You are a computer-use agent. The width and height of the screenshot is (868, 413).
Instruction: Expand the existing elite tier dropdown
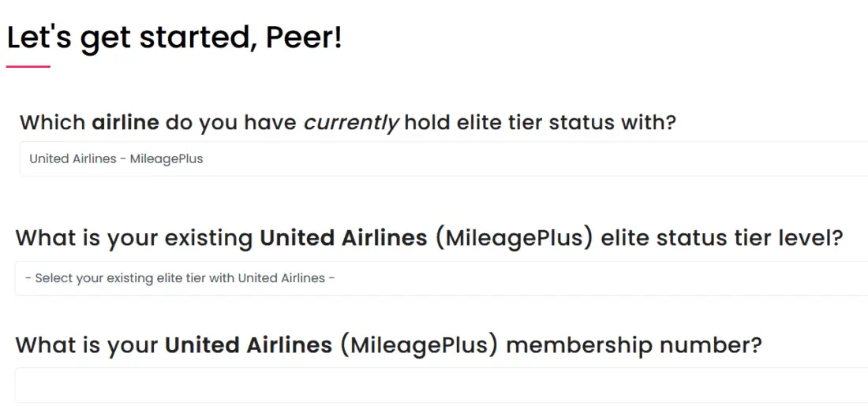pyautogui.click(x=442, y=278)
